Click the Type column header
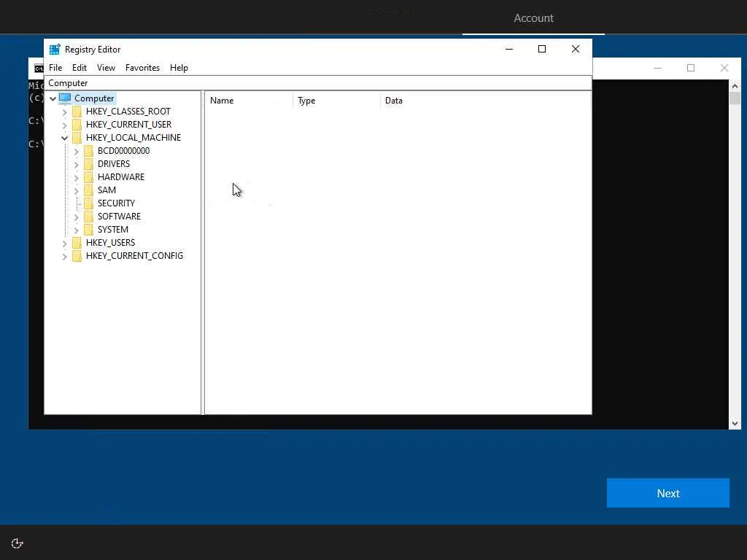 (x=336, y=101)
